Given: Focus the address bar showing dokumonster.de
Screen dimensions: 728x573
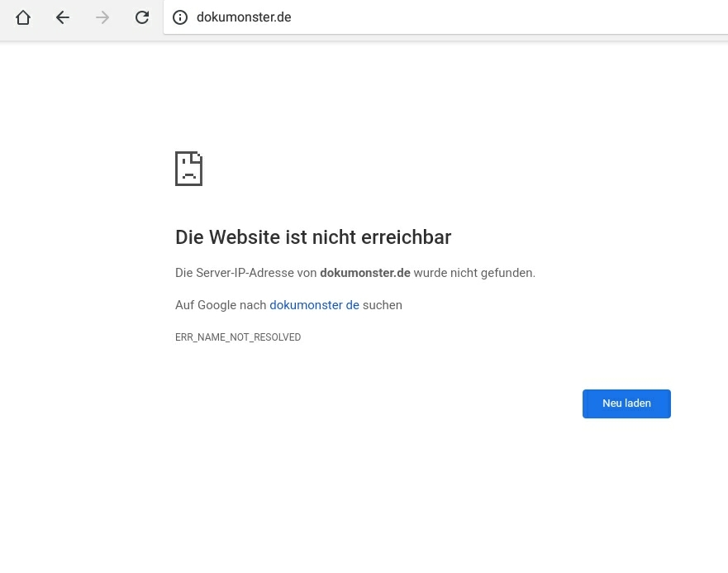Looking at the screenshot, I should click(x=445, y=17).
